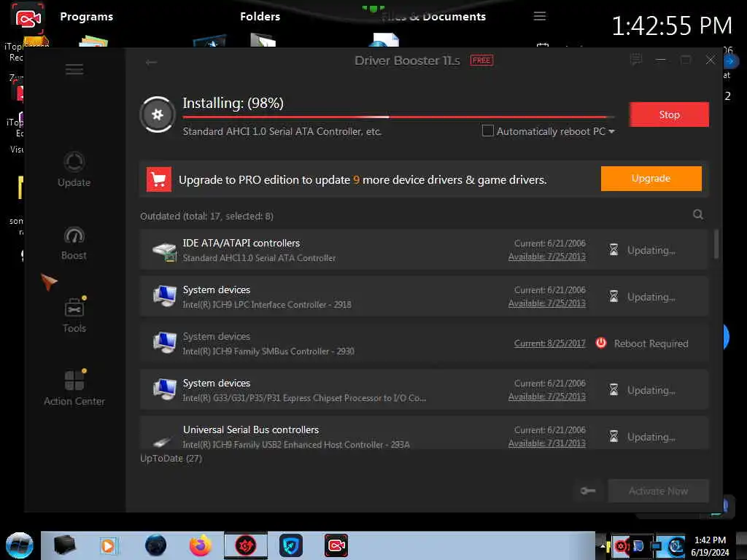Image resolution: width=747 pixels, height=560 pixels.
Task: Switch to Driver Booster taskbar icon
Action: [246, 545]
